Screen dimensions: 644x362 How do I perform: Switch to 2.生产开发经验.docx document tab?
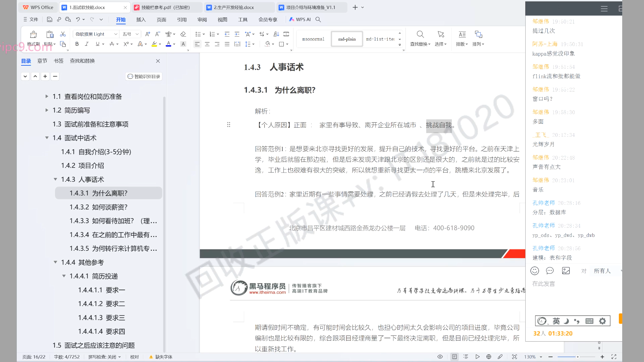(x=234, y=7)
